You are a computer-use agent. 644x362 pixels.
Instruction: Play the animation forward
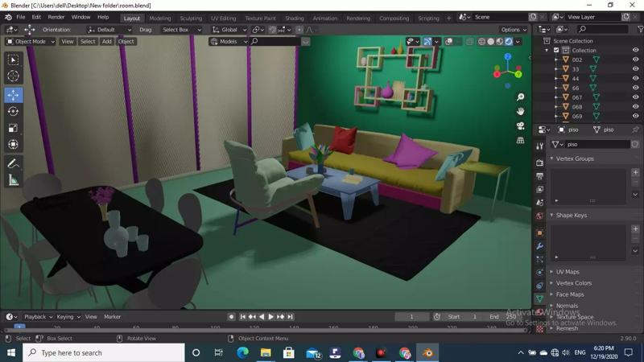[270, 317]
